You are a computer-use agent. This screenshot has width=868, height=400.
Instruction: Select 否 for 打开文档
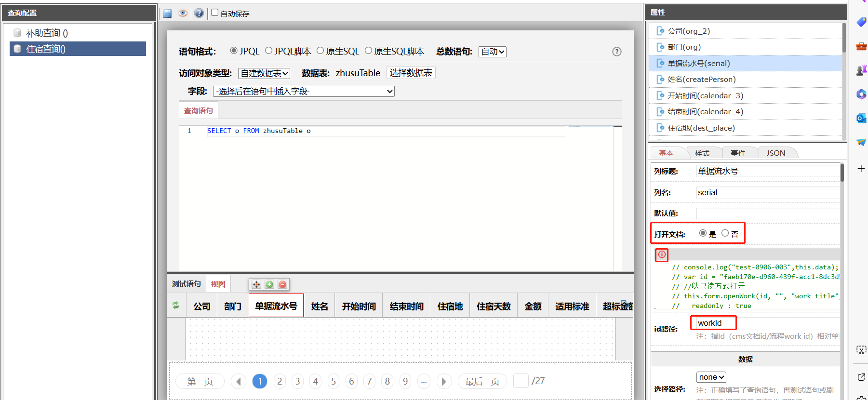(725, 233)
